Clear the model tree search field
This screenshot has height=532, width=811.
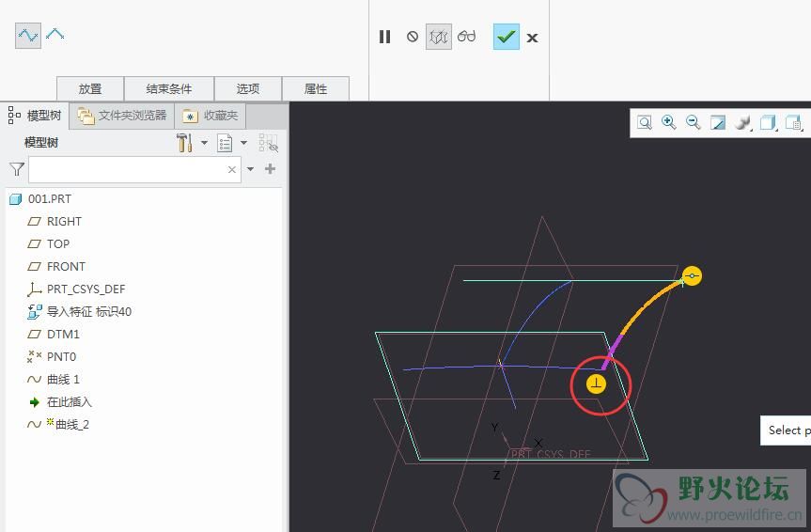[232, 169]
